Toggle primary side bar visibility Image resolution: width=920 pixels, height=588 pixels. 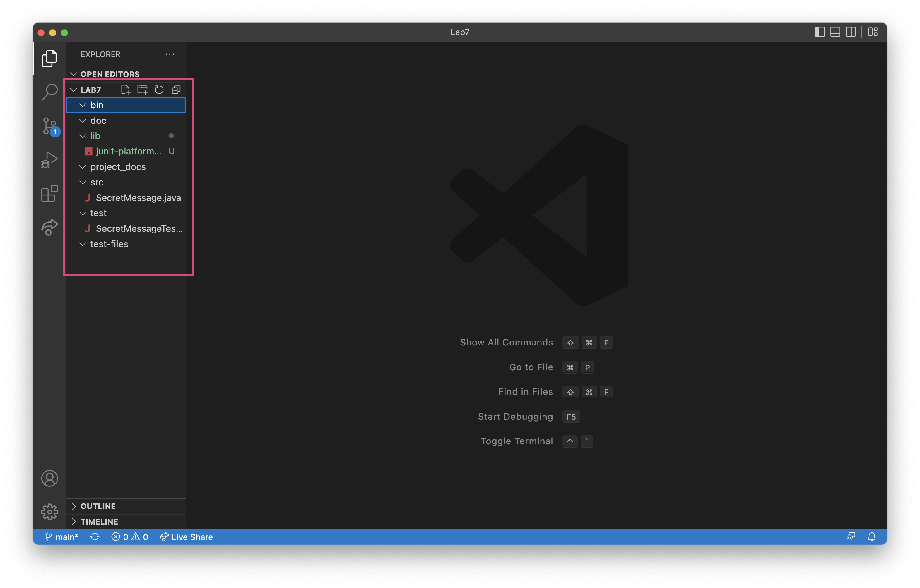coord(820,32)
